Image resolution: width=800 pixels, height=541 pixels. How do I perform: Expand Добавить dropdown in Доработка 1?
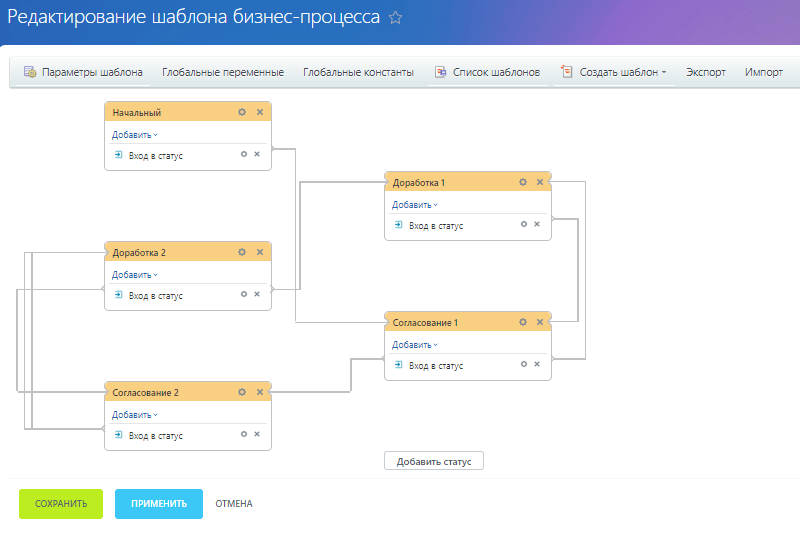(x=414, y=205)
